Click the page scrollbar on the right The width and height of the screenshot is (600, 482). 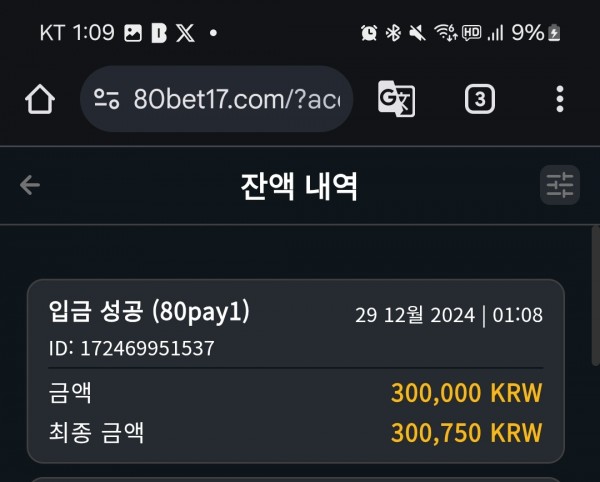pos(595,296)
